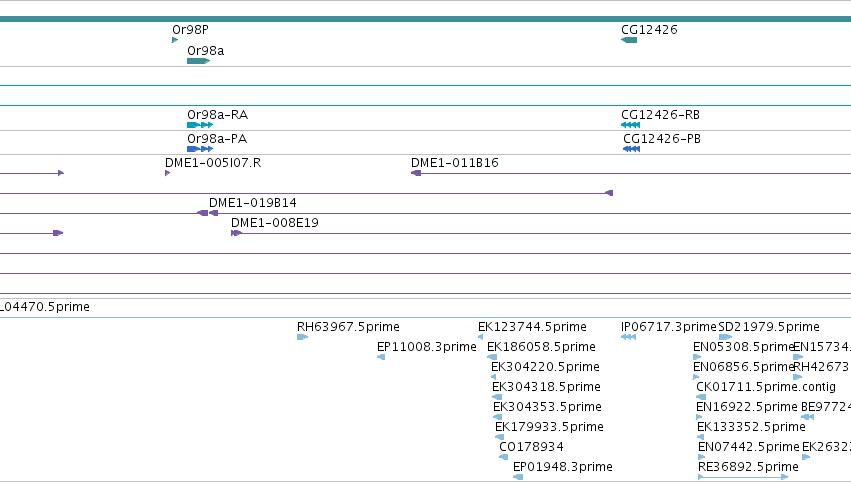Click the CG12426 gene arrow glyph
The height and width of the screenshot is (482, 851).
(x=629, y=40)
